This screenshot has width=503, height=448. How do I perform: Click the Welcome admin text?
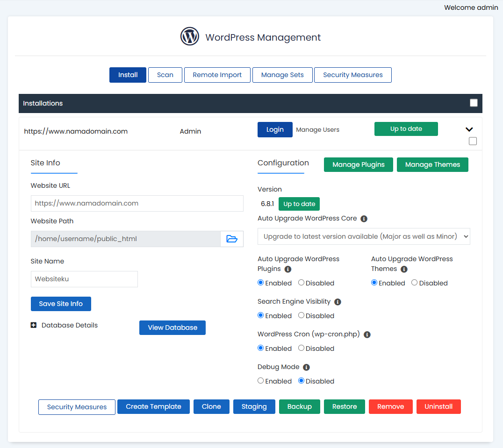(x=471, y=7)
